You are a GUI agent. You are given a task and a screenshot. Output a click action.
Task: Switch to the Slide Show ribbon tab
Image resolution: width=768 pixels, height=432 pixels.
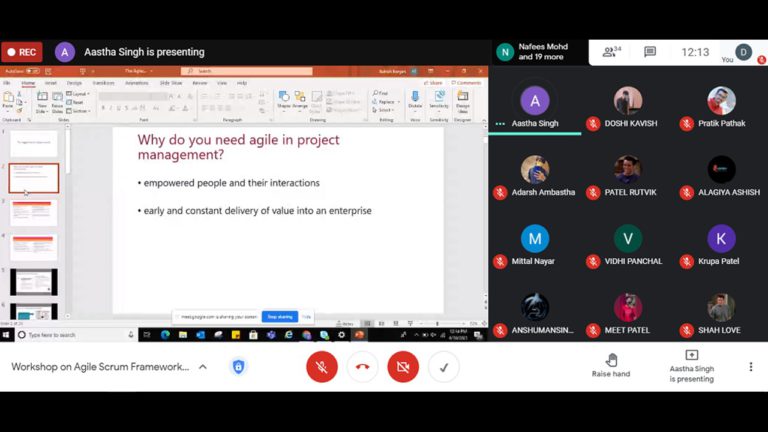[x=171, y=83]
